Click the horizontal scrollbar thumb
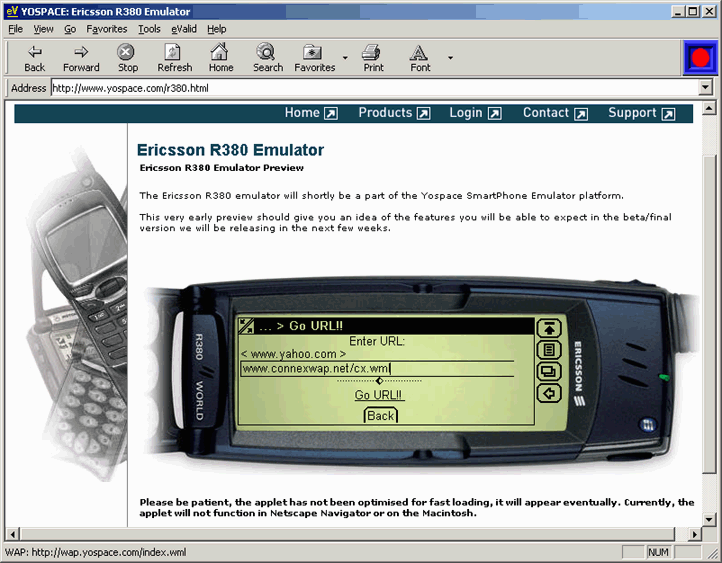 pyautogui.click(x=347, y=534)
